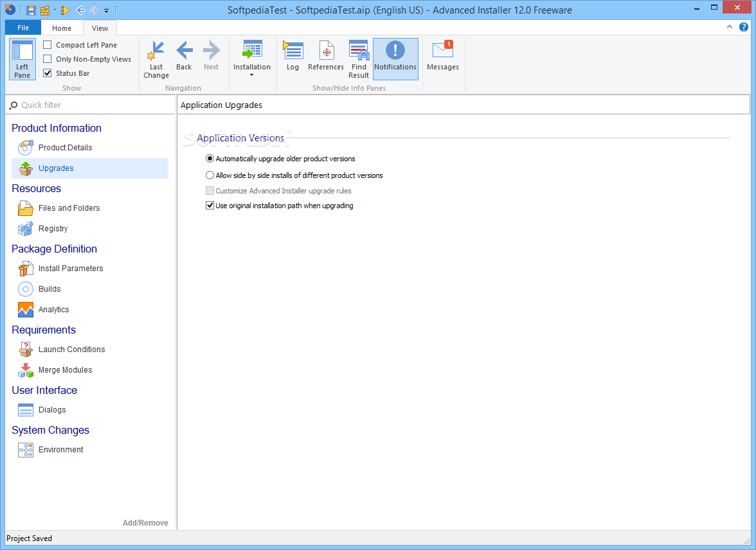Image resolution: width=756 pixels, height=550 pixels.
Task: Click the Product Information section heading
Action: point(57,129)
